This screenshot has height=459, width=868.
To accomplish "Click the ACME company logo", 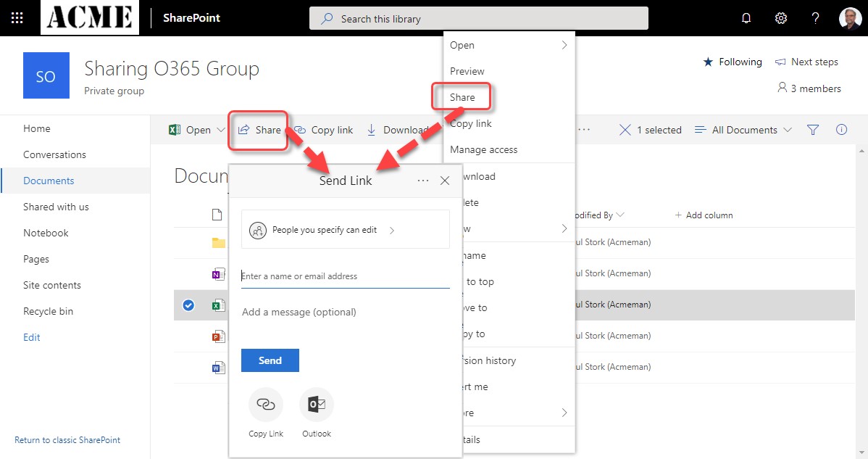I will point(90,17).
